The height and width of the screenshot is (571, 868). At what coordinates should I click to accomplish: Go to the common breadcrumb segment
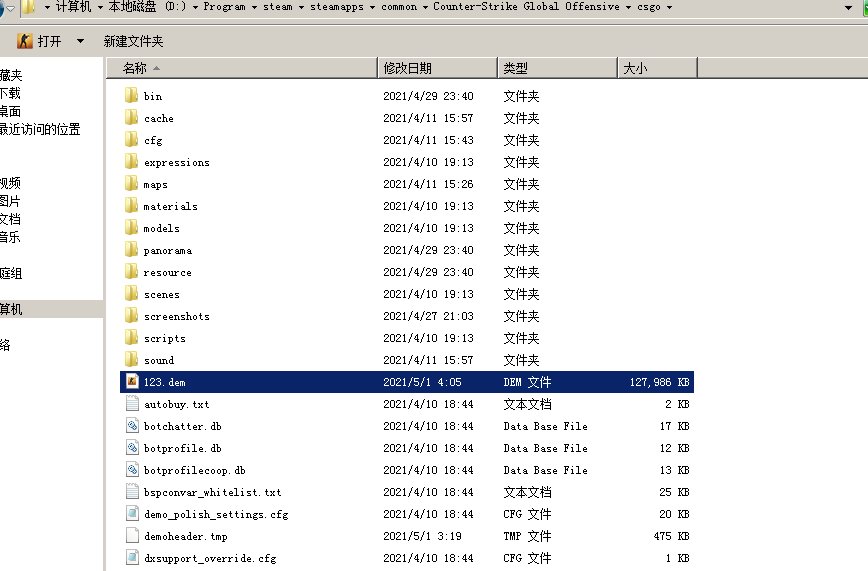coord(399,7)
